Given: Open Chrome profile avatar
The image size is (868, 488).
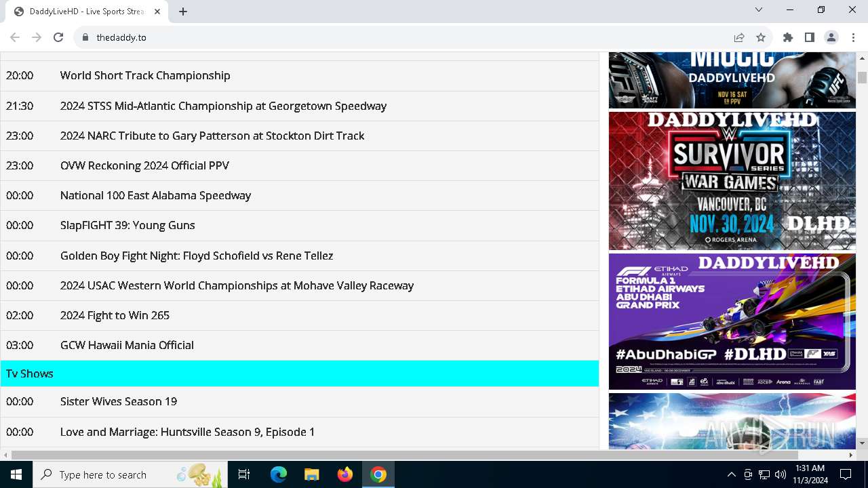Looking at the screenshot, I should point(831,37).
